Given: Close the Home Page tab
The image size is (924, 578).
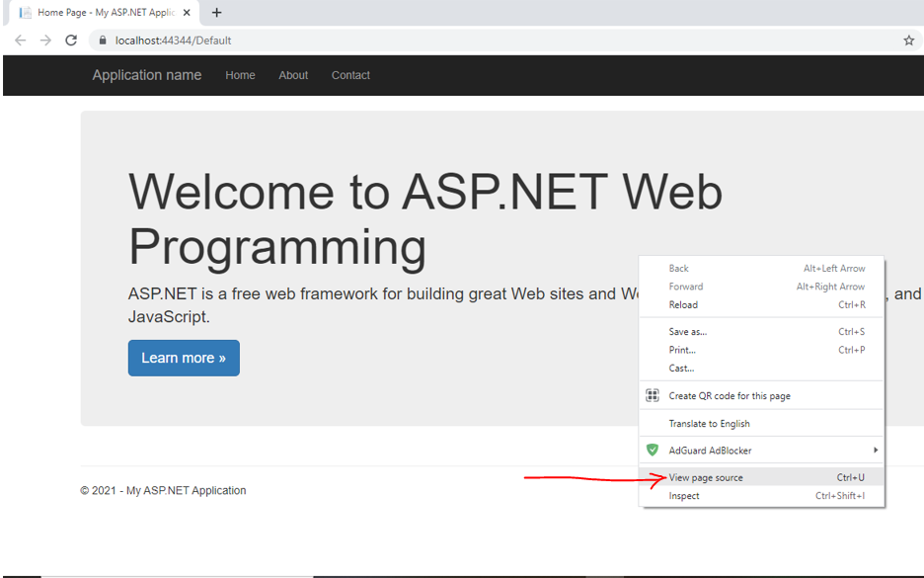Looking at the screenshot, I should (x=187, y=13).
